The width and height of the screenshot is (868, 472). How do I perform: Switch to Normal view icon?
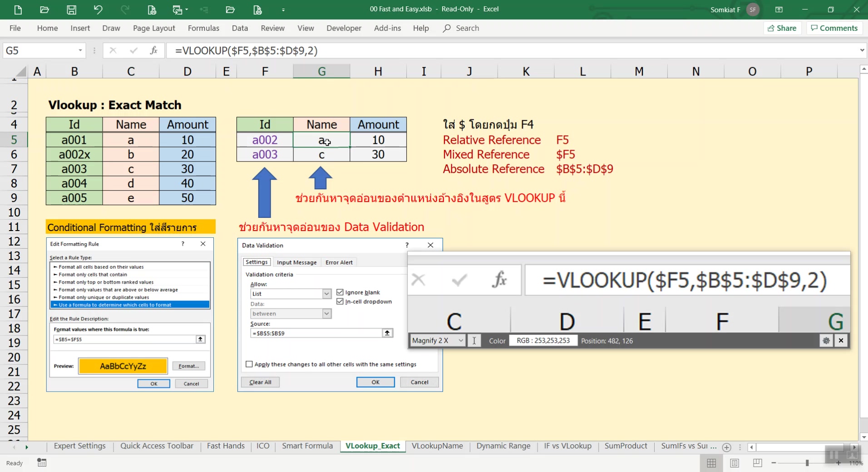click(x=711, y=463)
